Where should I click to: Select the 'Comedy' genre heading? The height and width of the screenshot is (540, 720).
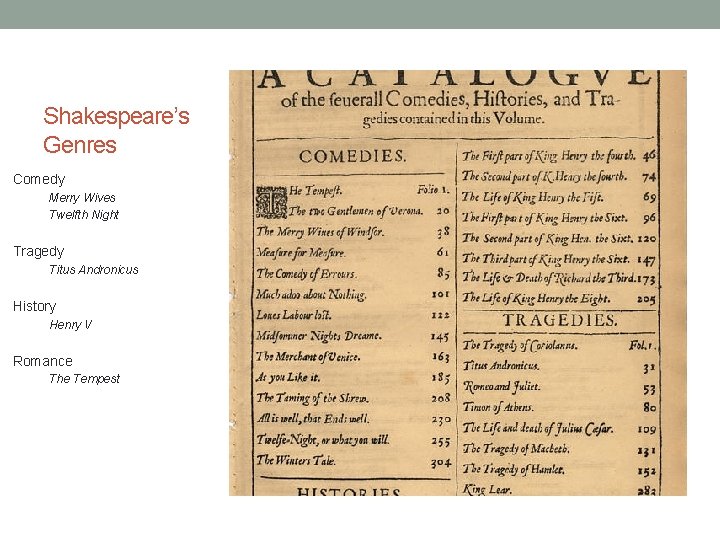pos(39,179)
